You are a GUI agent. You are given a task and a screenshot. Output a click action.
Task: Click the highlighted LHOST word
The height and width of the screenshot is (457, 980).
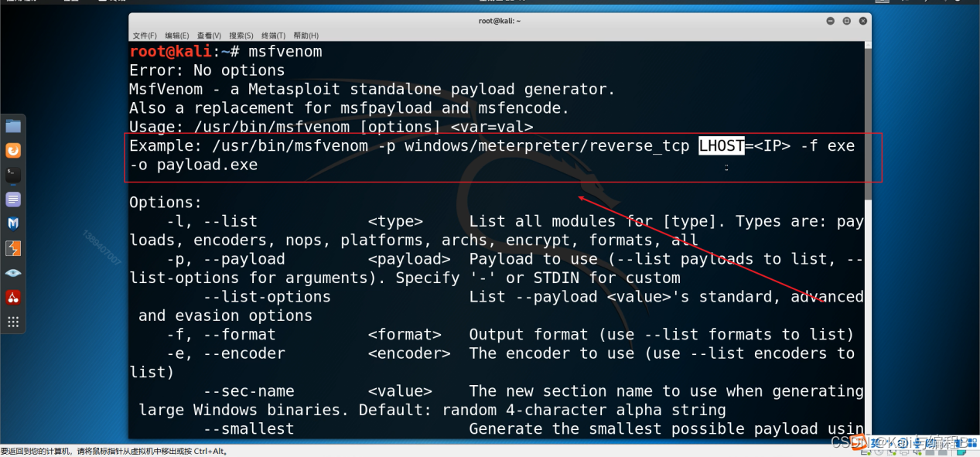pos(722,145)
